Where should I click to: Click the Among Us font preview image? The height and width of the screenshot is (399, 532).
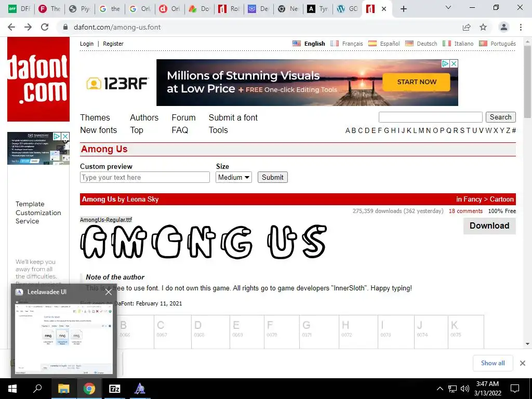coord(204,242)
